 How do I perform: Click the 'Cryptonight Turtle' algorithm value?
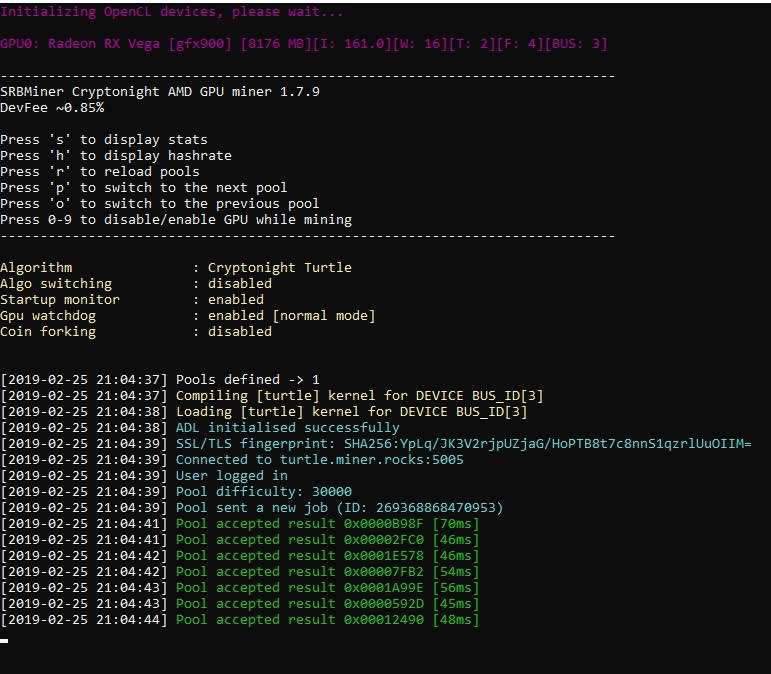pos(280,267)
